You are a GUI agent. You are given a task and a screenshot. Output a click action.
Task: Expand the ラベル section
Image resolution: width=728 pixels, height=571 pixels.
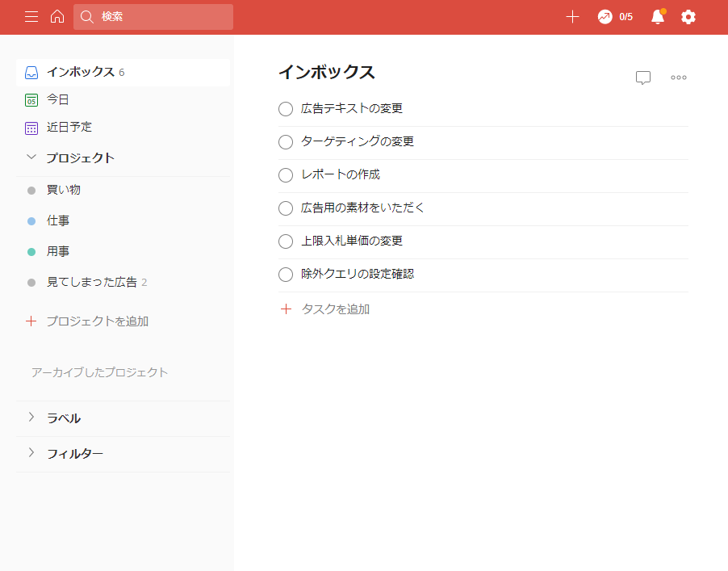coord(31,418)
